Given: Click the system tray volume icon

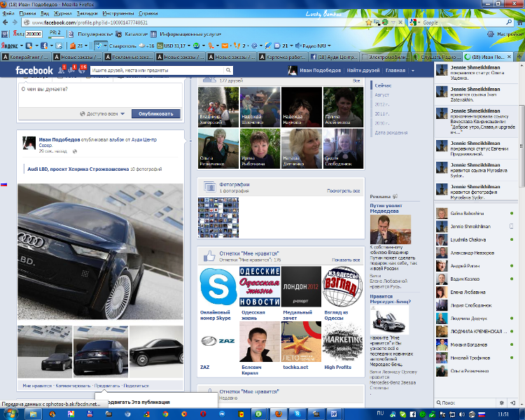Looking at the screenshot, I should pyautogui.click(x=462, y=414).
